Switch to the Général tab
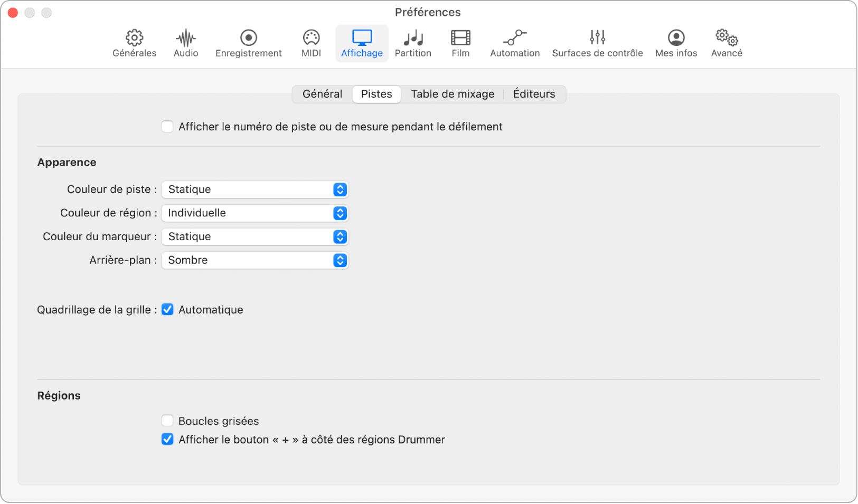 coord(323,94)
